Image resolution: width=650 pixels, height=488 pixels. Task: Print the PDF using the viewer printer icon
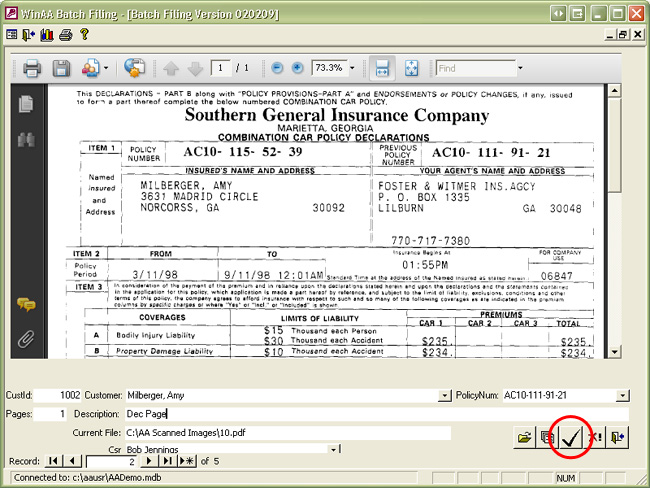(32, 68)
